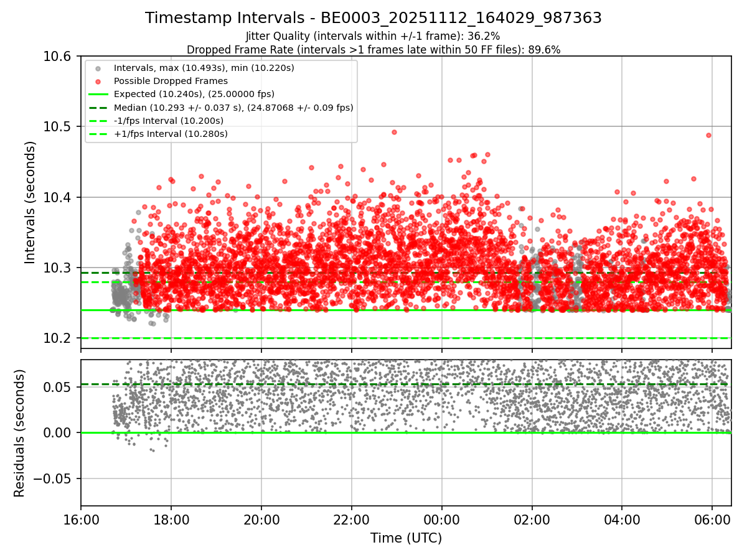Screen dimensions: 747x560
Task: Click the 'Dropped Frame Rate' subtitle line
Action: 374,50
